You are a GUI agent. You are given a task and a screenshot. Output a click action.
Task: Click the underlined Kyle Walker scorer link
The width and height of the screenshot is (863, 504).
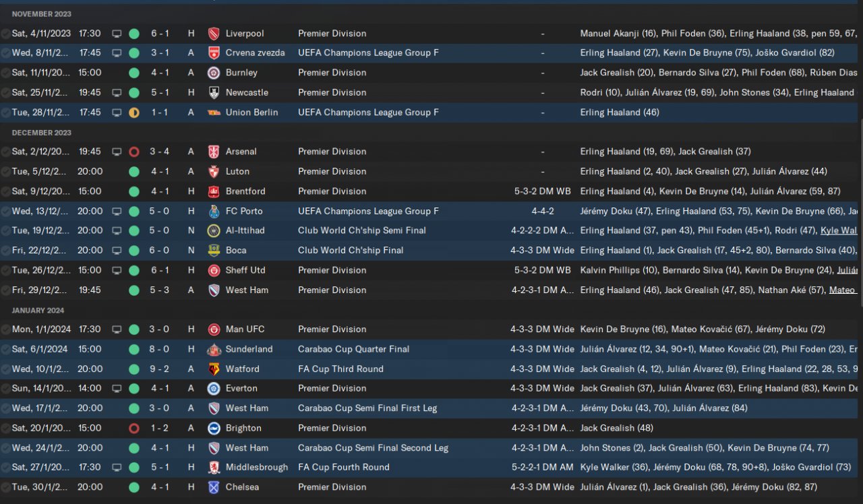click(x=839, y=230)
